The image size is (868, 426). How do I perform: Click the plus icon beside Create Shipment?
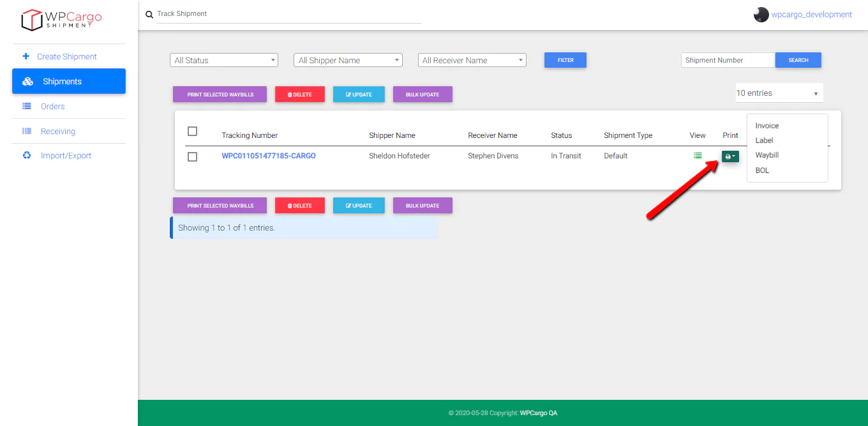pyautogui.click(x=26, y=56)
